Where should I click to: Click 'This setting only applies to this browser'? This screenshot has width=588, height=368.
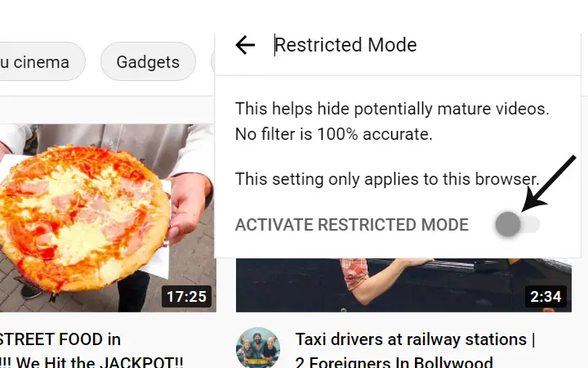387,179
